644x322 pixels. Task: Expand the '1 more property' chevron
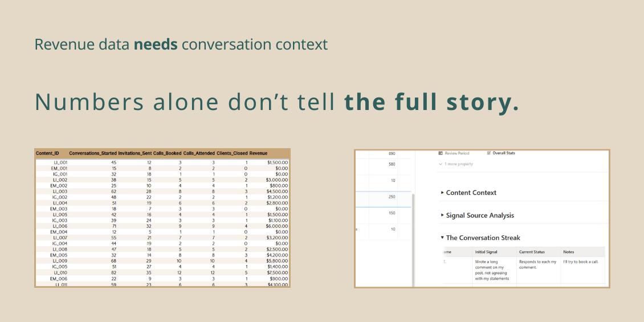(441, 164)
